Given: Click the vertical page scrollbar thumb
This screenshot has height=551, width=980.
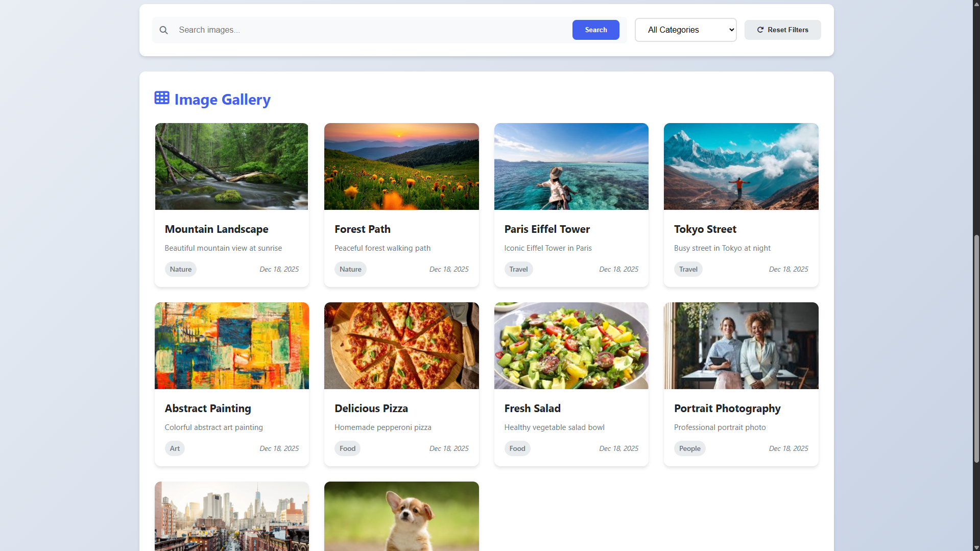Looking at the screenshot, I should point(976,347).
